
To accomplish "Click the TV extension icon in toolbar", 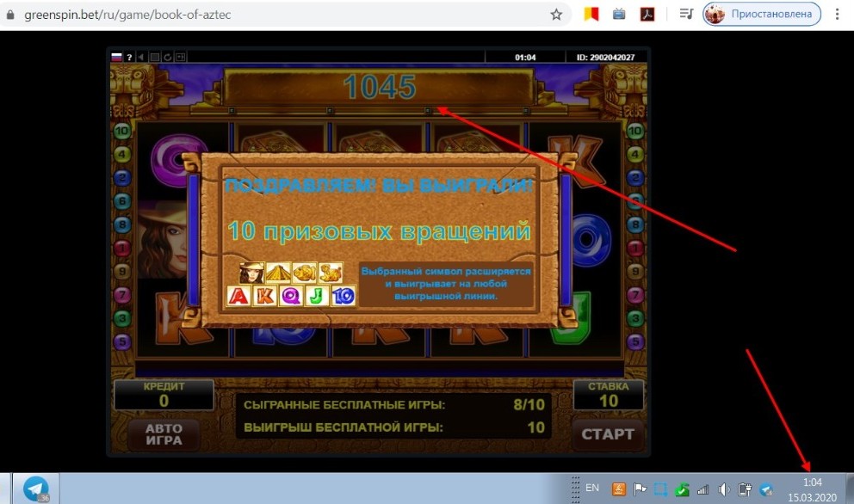I will click(619, 14).
